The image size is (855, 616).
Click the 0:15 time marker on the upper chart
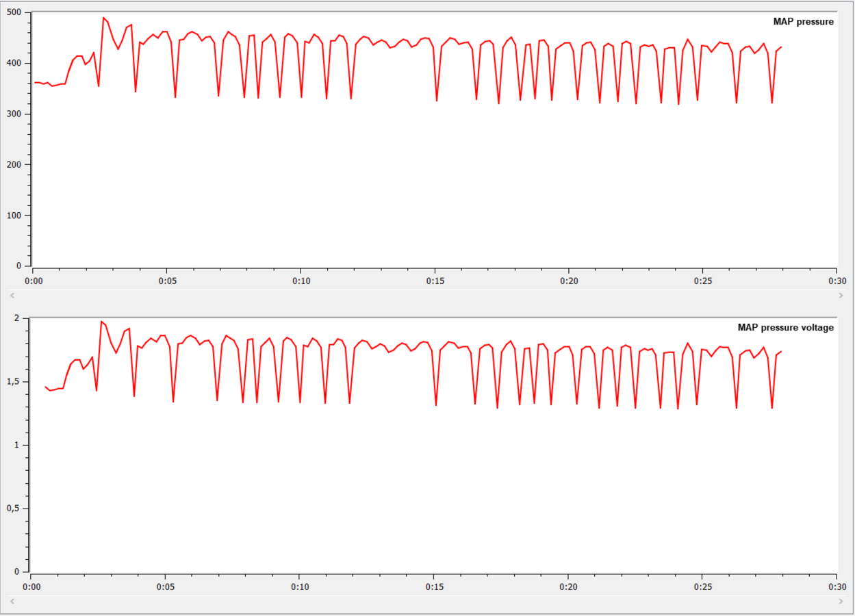(x=435, y=281)
